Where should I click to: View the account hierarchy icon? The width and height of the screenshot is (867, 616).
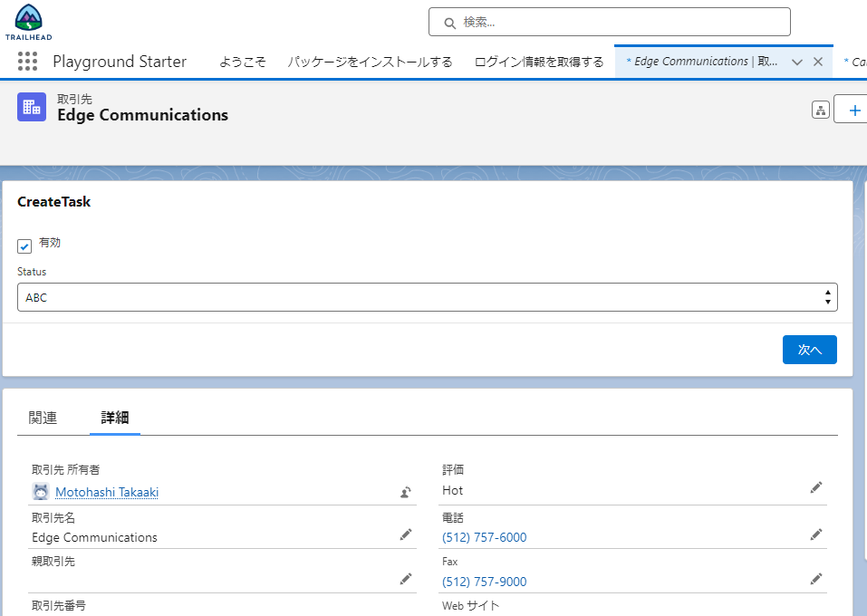[821, 110]
